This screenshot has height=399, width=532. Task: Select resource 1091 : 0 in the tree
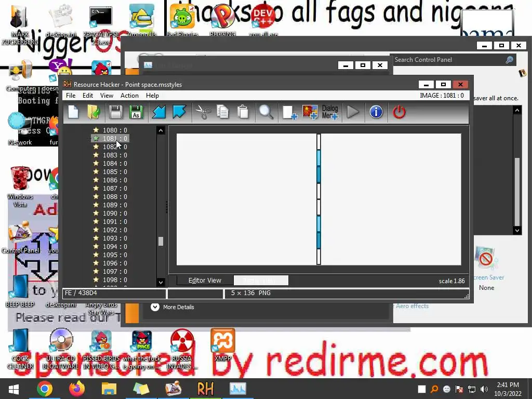(x=115, y=221)
